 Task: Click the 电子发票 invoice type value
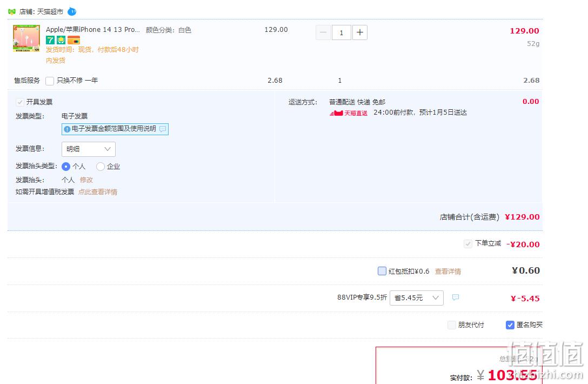pos(75,116)
